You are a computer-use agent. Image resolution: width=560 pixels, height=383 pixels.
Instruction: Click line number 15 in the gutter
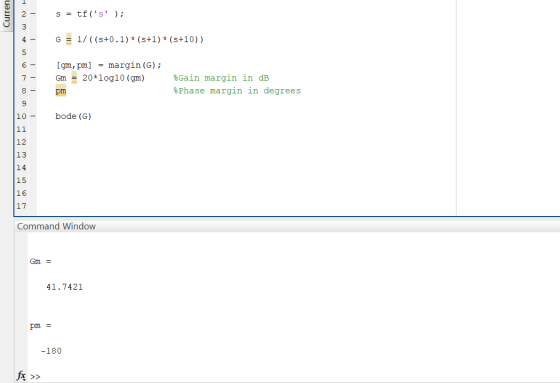(x=21, y=180)
